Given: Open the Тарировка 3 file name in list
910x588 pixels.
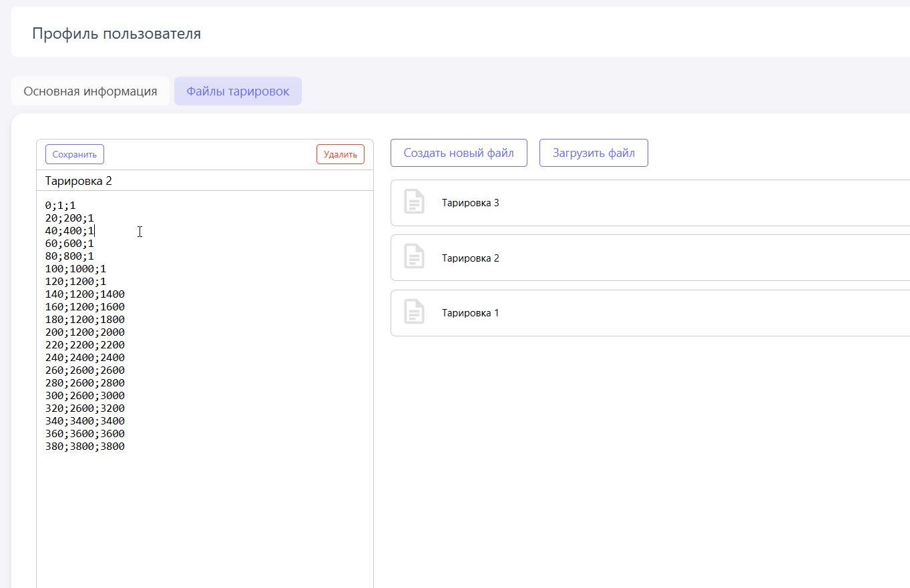Looking at the screenshot, I should (x=470, y=203).
